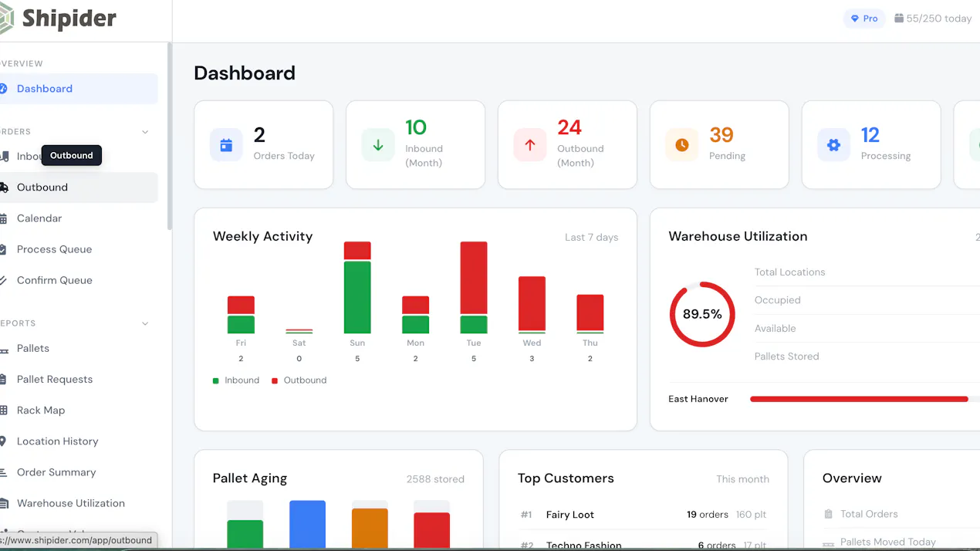Collapse the Reports sidebar section

(x=145, y=323)
